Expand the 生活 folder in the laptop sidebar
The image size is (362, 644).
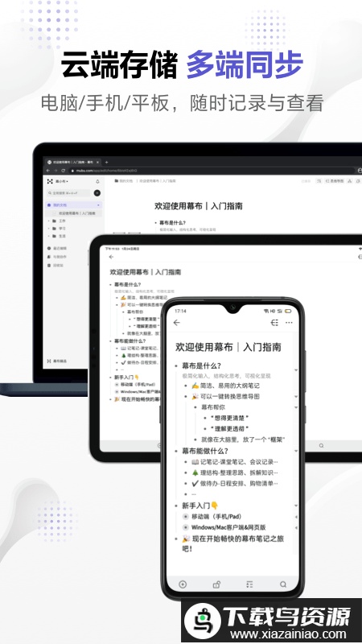point(49,236)
